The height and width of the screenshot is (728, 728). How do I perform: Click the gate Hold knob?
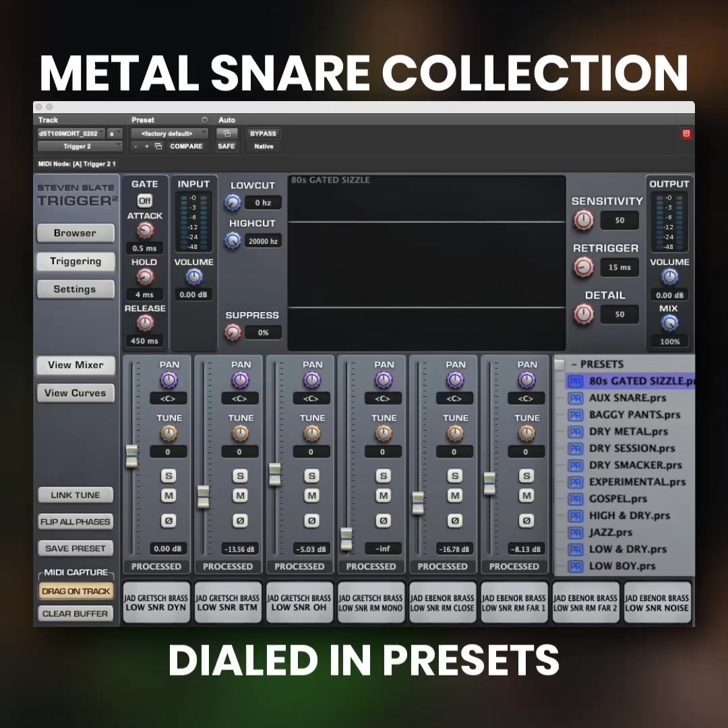(146, 277)
